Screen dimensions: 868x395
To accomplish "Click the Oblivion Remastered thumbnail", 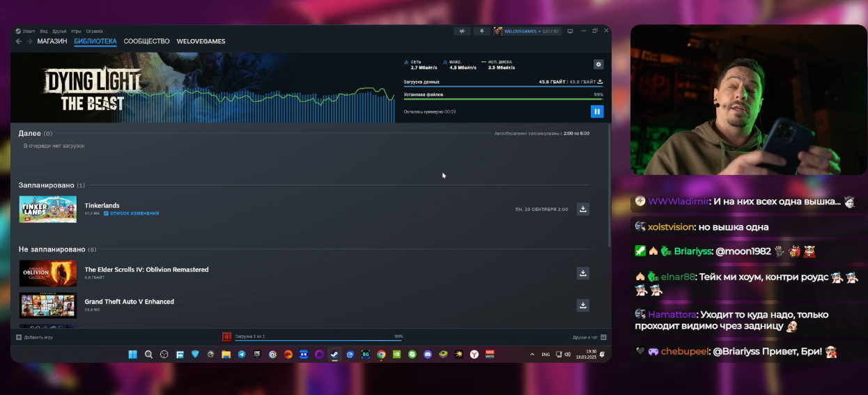I will coord(48,273).
